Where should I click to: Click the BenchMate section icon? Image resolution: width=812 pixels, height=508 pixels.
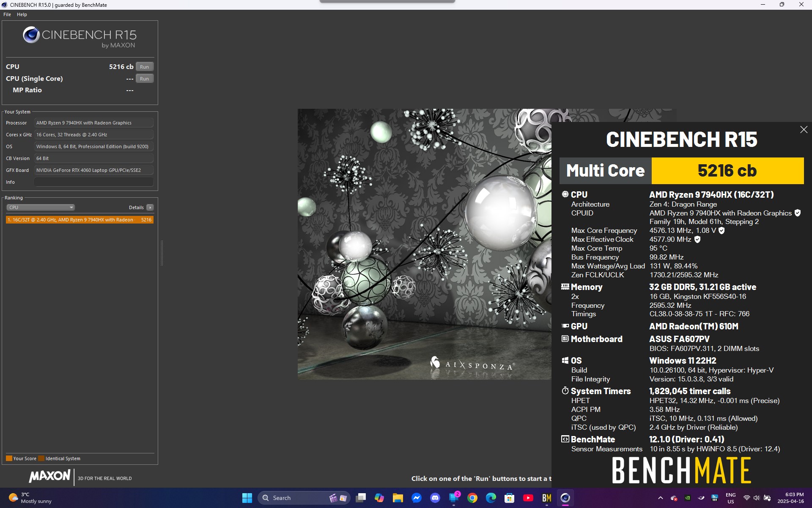pos(565,439)
